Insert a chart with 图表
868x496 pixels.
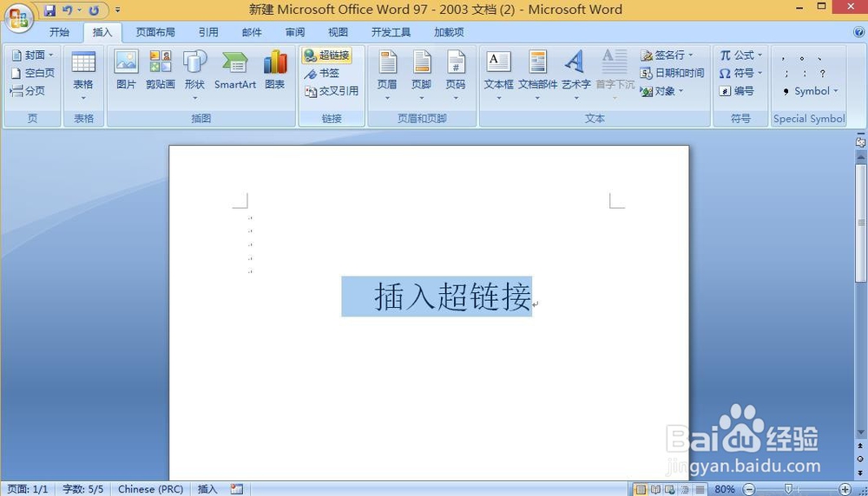coord(275,69)
